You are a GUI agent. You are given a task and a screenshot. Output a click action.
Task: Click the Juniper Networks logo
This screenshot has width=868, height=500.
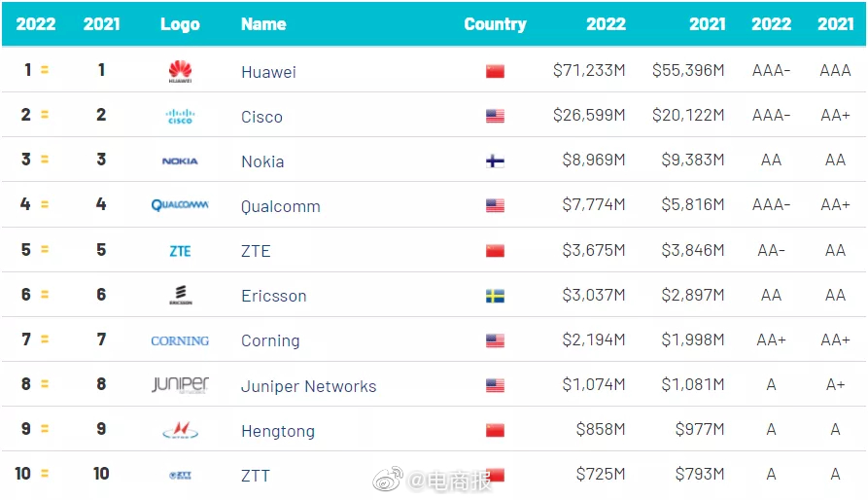tap(180, 385)
